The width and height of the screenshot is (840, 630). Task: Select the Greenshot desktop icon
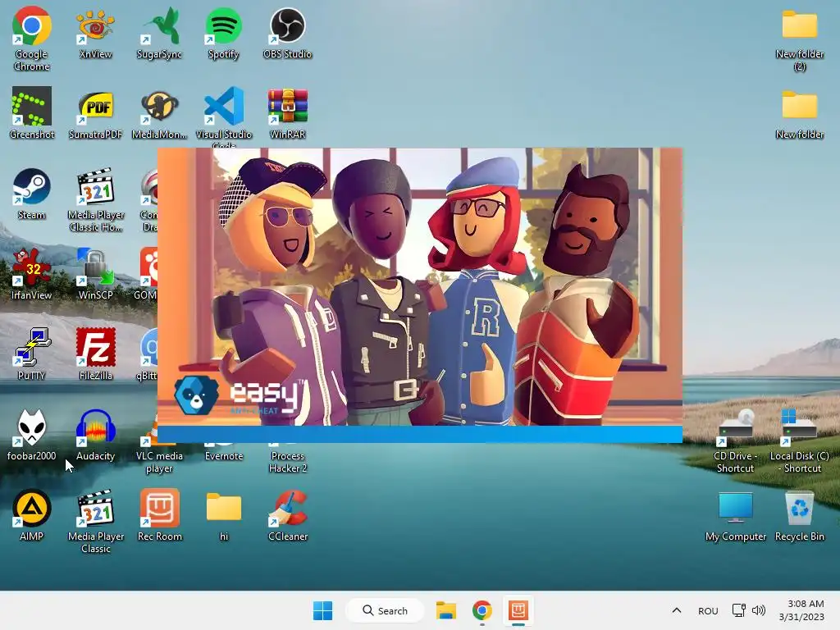pos(32,113)
